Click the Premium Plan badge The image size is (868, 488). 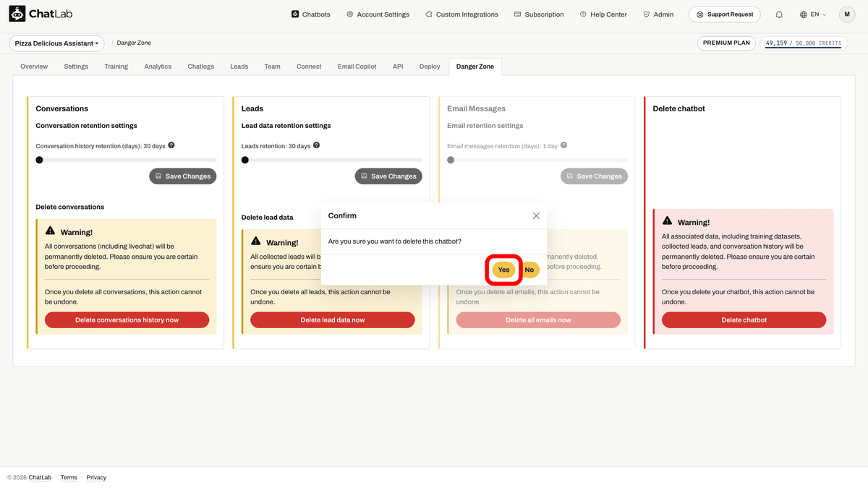[726, 43]
